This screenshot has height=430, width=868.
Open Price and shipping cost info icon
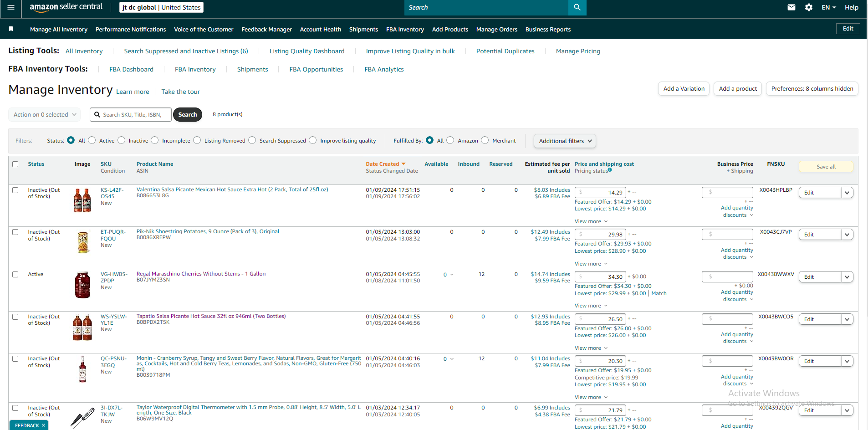click(610, 170)
